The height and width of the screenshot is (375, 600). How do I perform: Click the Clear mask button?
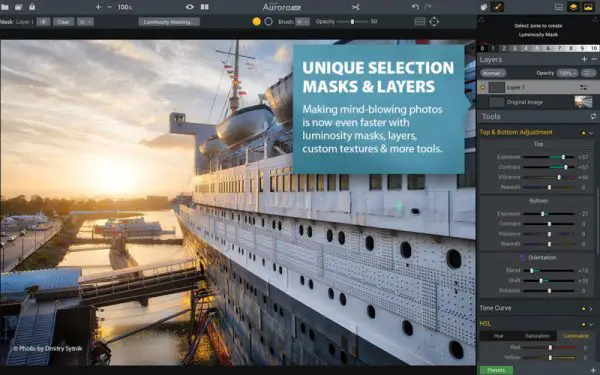click(x=64, y=22)
